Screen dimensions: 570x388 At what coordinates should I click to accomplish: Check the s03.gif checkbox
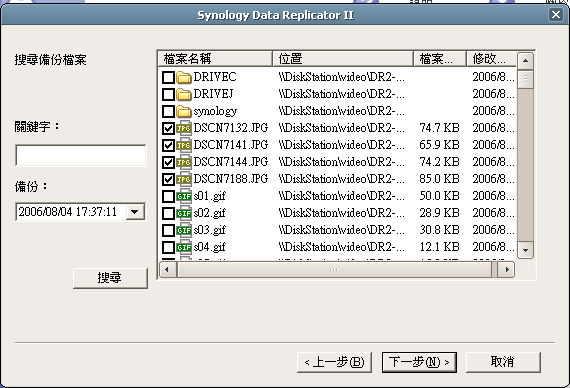point(168,231)
